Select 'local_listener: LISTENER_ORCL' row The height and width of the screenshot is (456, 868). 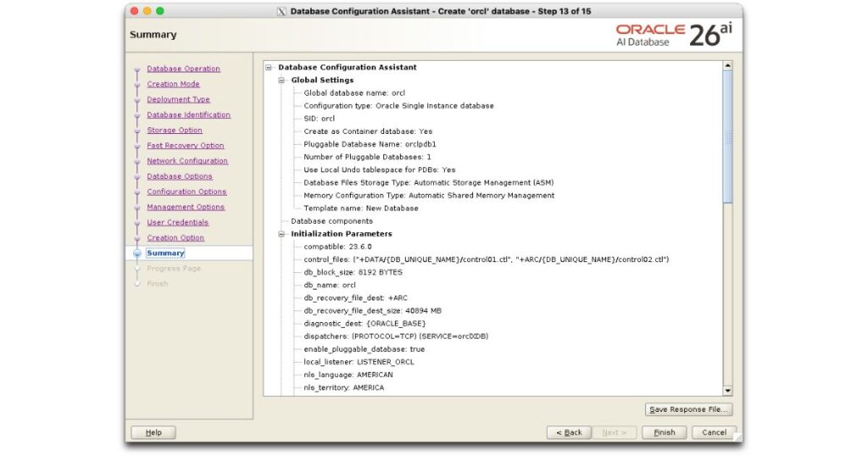tap(359, 362)
